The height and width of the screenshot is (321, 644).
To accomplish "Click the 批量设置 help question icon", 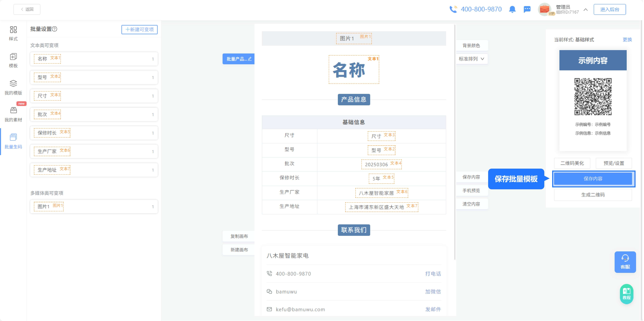I will pyautogui.click(x=55, y=29).
